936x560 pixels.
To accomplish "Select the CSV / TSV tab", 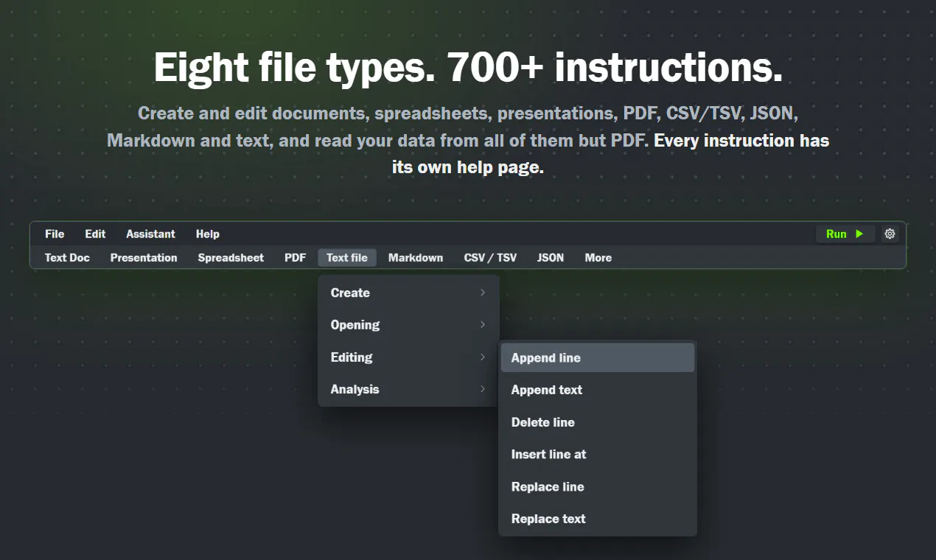I will pyautogui.click(x=490, y=258).
